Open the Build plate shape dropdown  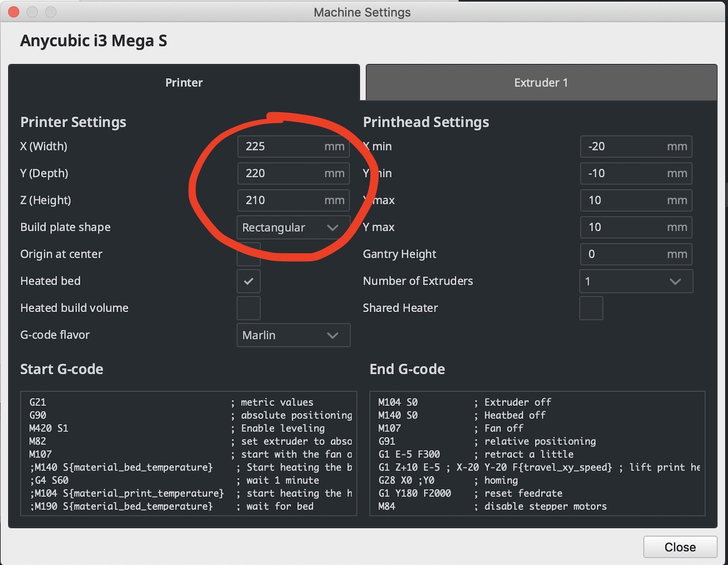point(293,228)
